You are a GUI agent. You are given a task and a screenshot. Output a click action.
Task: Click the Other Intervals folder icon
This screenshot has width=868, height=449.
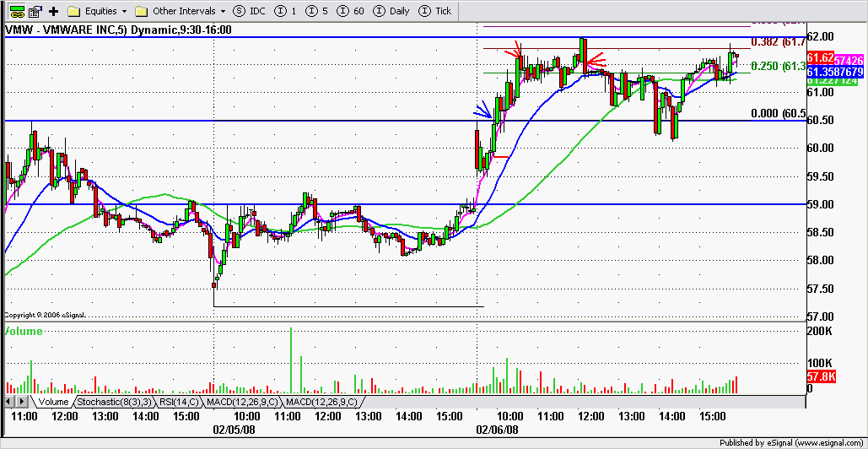pyautogui.click(x=142, y=11)
